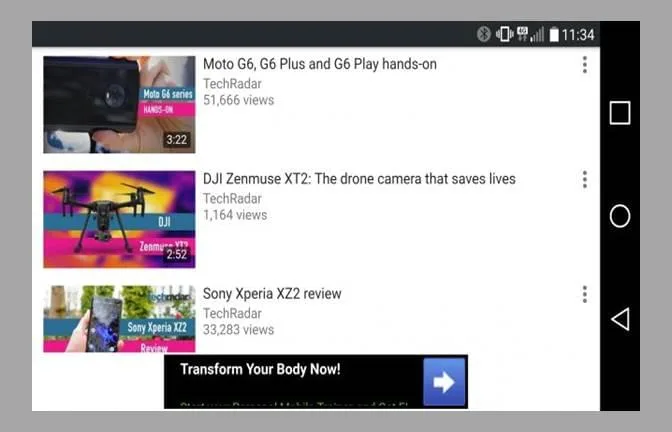Screen dimensions: 672x432
Task: Click TechRadar channel under Moto G6 video
Action: pyautogui.click(x=232, y=84)
